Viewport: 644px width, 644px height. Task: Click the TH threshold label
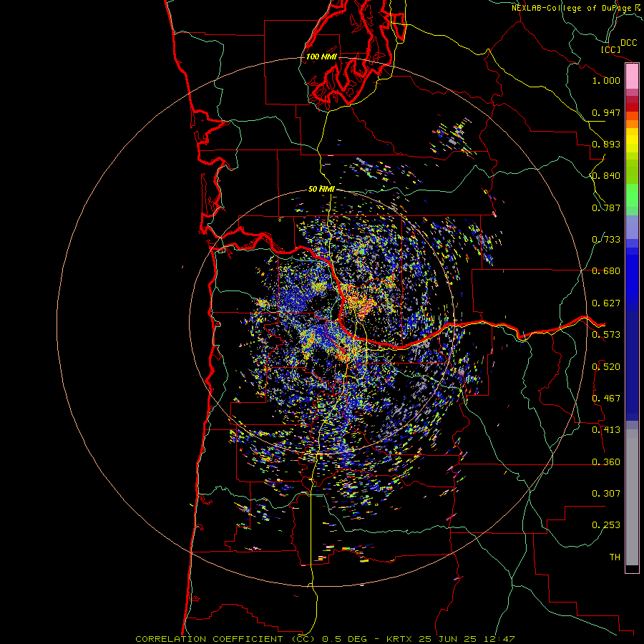[x=615, y=557]
